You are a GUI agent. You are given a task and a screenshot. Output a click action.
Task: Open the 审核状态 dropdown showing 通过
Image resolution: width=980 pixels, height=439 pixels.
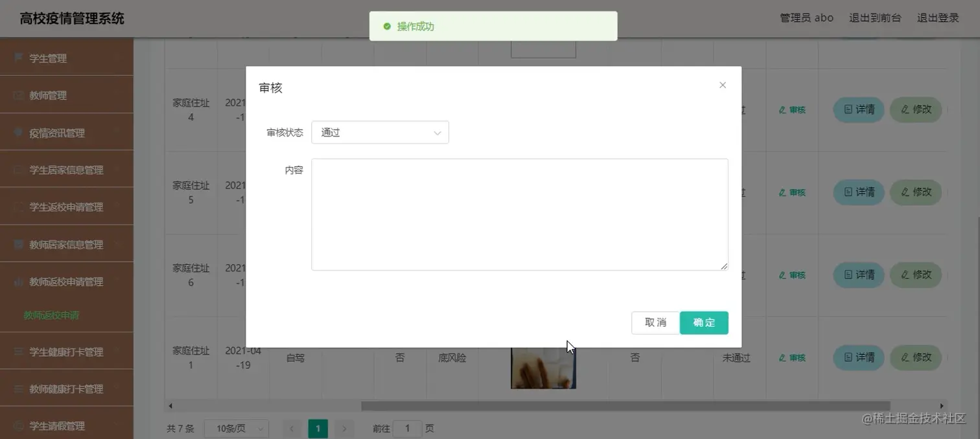tap(380, 132)
